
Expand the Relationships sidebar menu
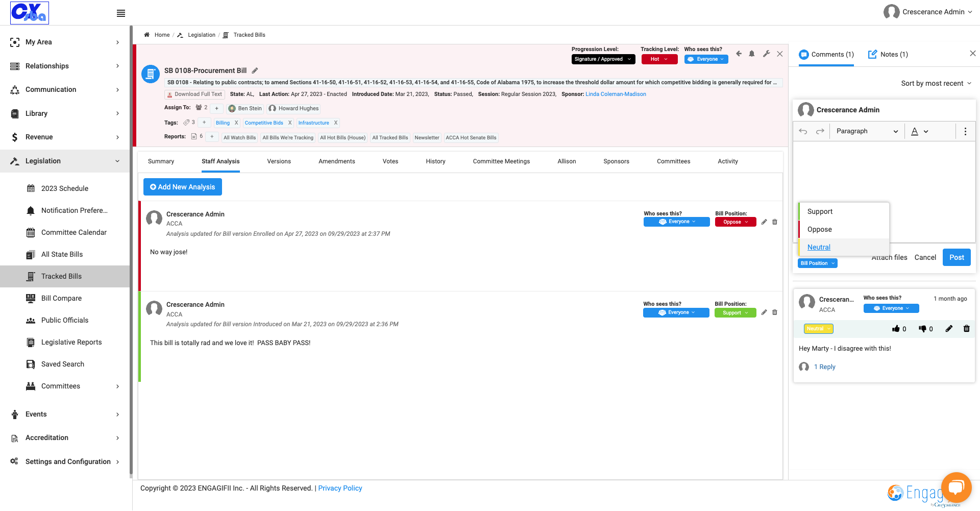click(65, 66)
